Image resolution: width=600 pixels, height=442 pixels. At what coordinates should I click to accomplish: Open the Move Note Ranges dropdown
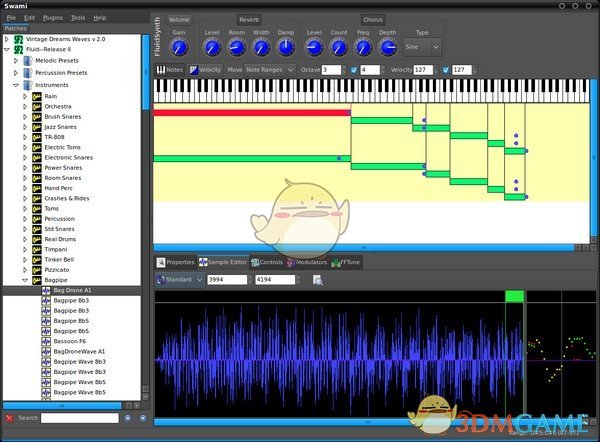270,70
